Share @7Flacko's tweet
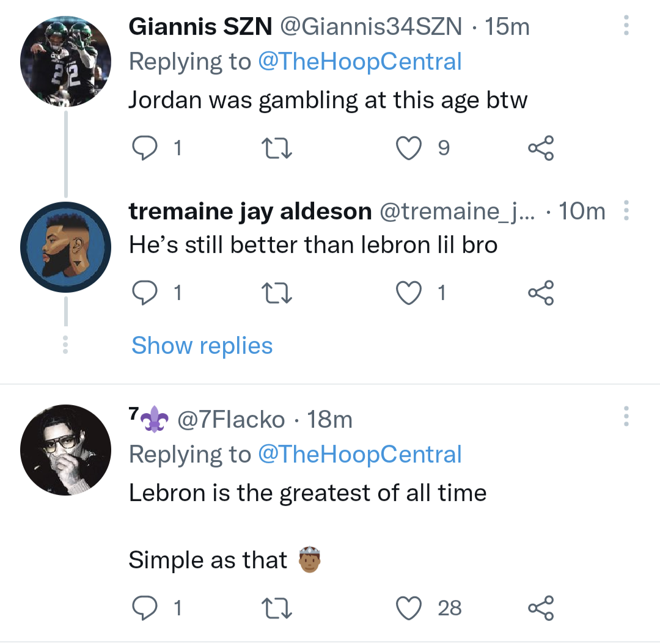Image resolution: width=660 pixels, height=644 pixels. [x=540, y=608]
